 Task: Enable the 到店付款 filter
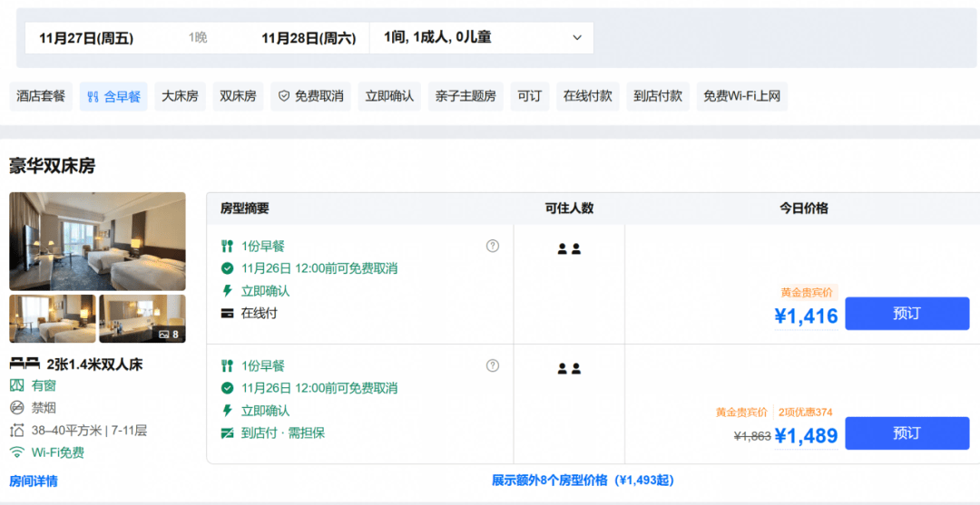coord(658,97)
